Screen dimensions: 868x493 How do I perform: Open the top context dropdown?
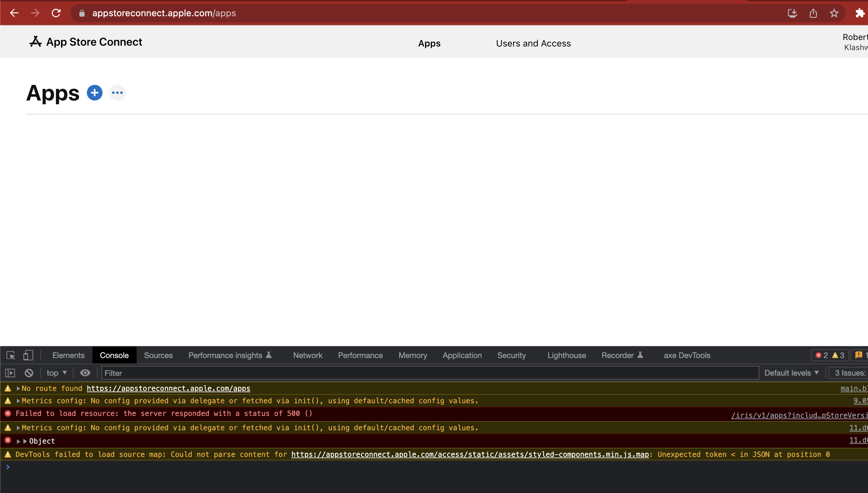coord(57,373)
